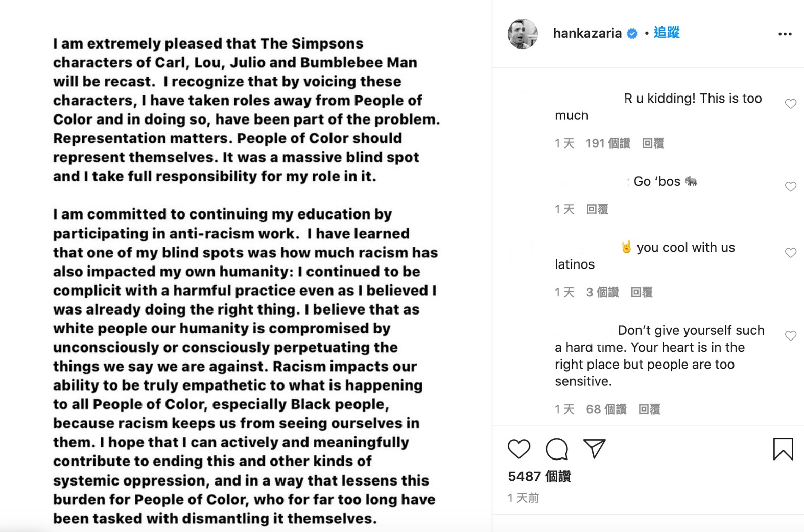Viewport: 804px width, 532px height.
Task: Open the hankazaria username link
Action: point(587,34)
